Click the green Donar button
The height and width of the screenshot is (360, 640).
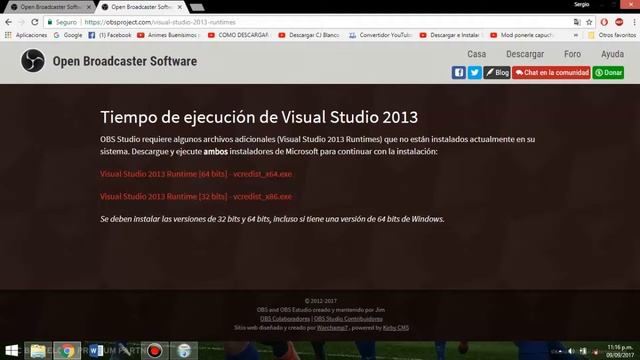(x=608, y=73)
